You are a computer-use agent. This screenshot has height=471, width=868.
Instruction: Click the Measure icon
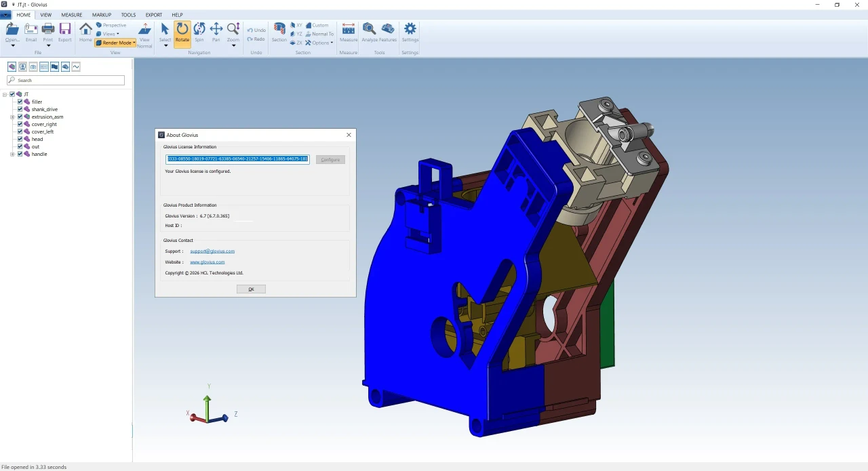click(x=349, y=33)
